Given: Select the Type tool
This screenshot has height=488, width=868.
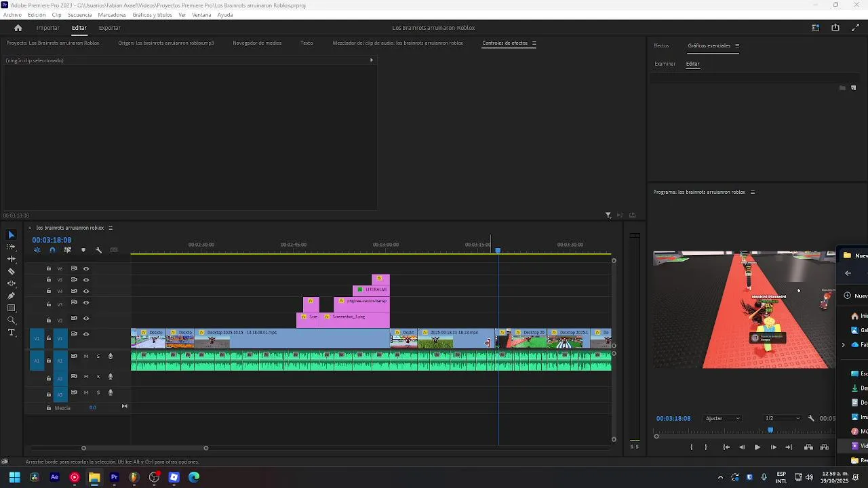Looking at the screenshot, I should pyautogui.click(x=11, y=332).
